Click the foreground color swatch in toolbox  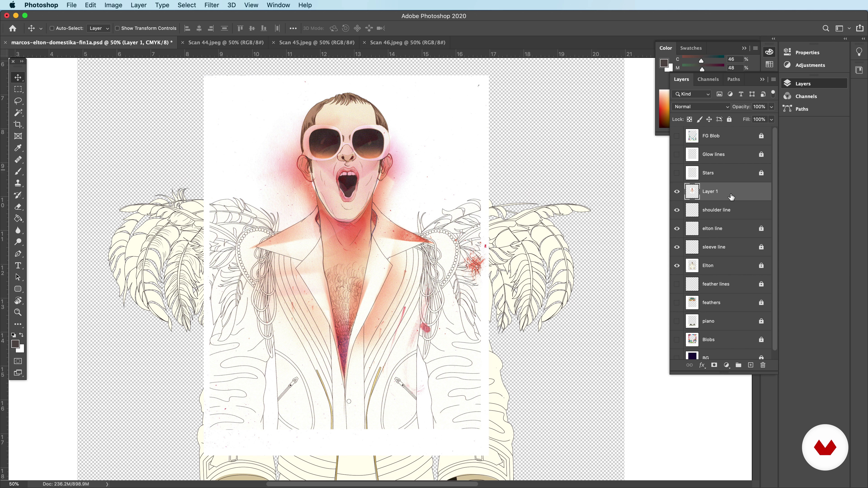[15, 344]
